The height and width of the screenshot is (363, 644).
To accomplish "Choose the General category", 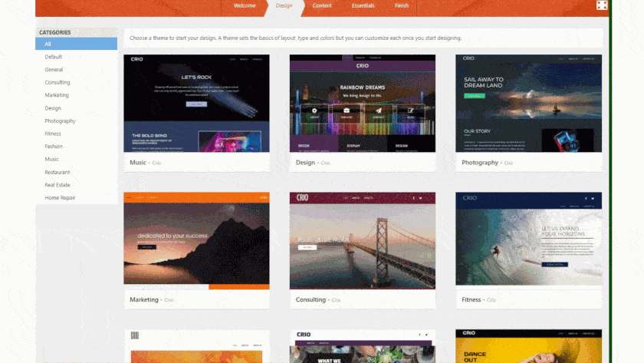I will [x=54, y=70].
